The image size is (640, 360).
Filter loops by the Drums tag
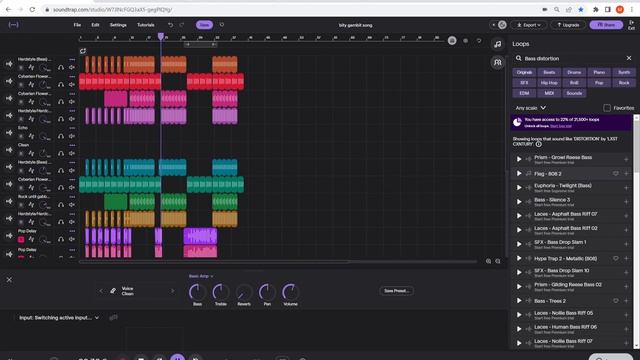(574, 72)
